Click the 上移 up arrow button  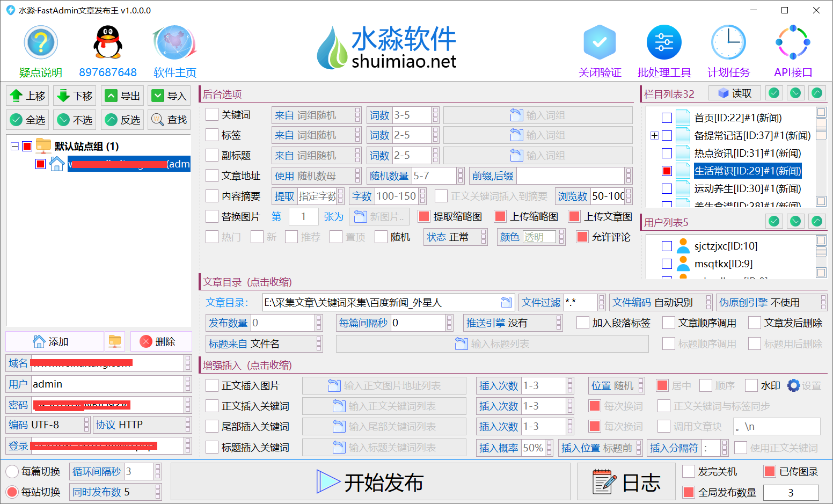point(27,96)
